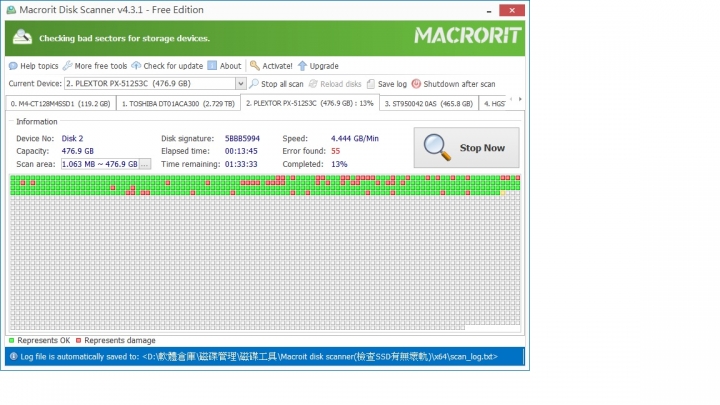Open the partially visible HGST tab
Screen dimensions: 720x405
click(494, 104)
